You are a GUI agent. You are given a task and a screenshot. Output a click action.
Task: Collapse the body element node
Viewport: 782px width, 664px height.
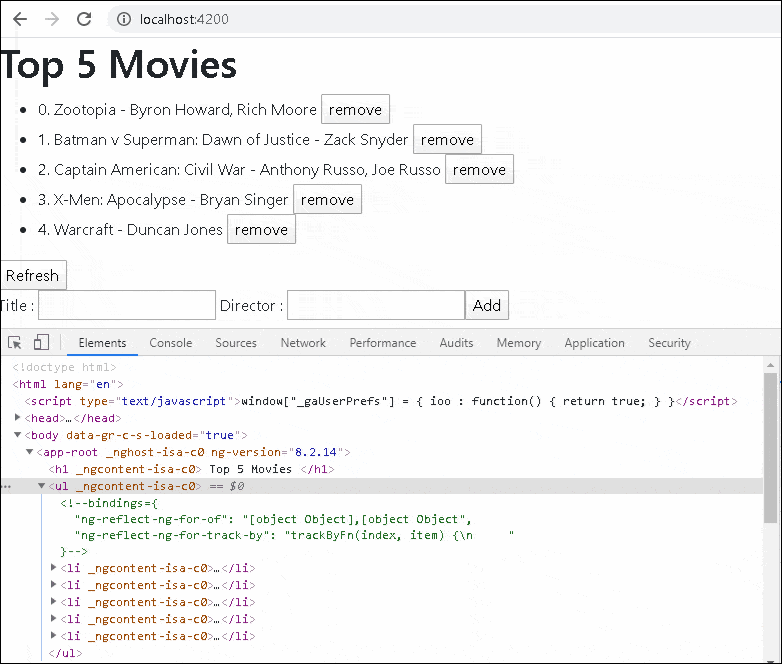17,435
